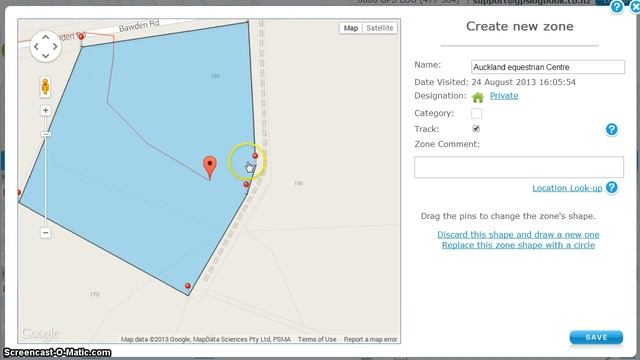Click the zone Name input field
The width and height of the screenshot is (640, 360).
click(x=548, y=67)
